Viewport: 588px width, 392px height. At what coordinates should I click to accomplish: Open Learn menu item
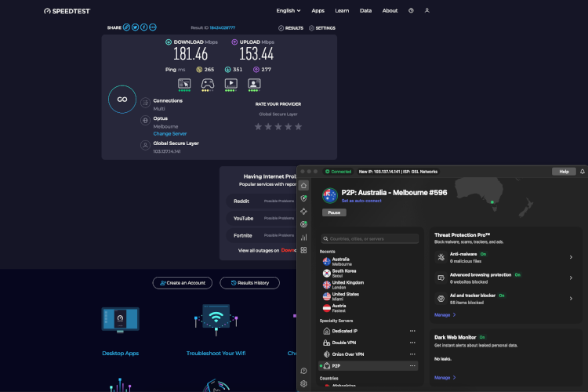click(x=342, y=10)
